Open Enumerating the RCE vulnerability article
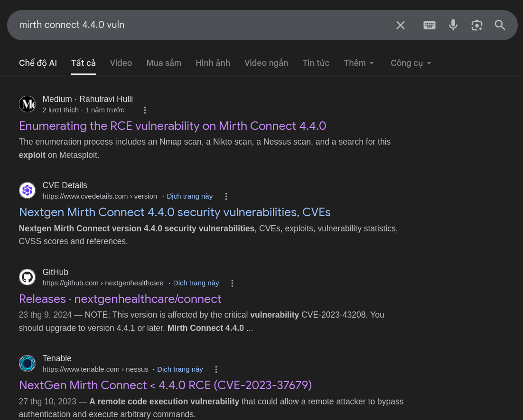 tap(172, 126)
